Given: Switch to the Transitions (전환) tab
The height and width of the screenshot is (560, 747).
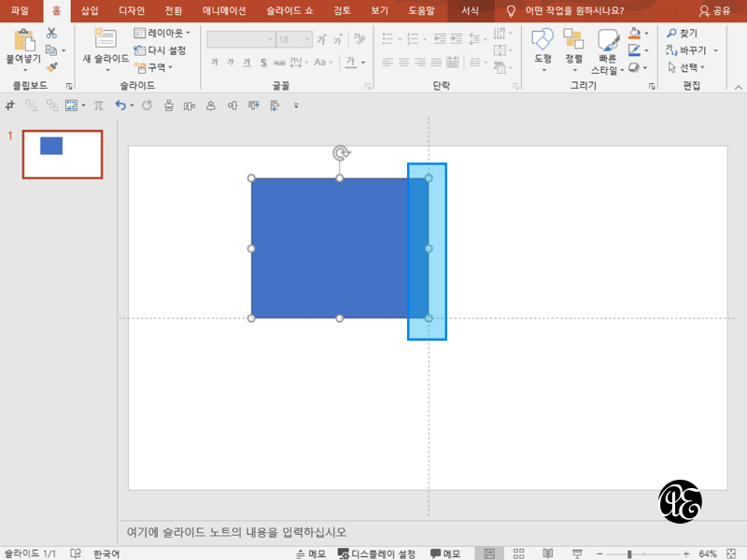Looking at the screenshot, I should (x=174, y=10).
